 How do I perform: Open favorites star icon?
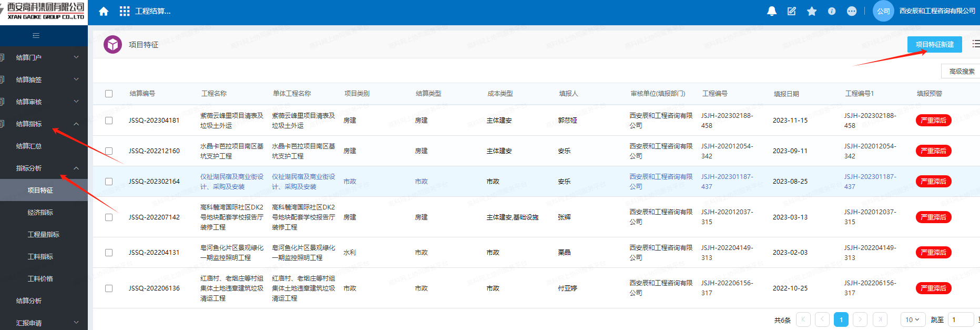tap(812, 11)
